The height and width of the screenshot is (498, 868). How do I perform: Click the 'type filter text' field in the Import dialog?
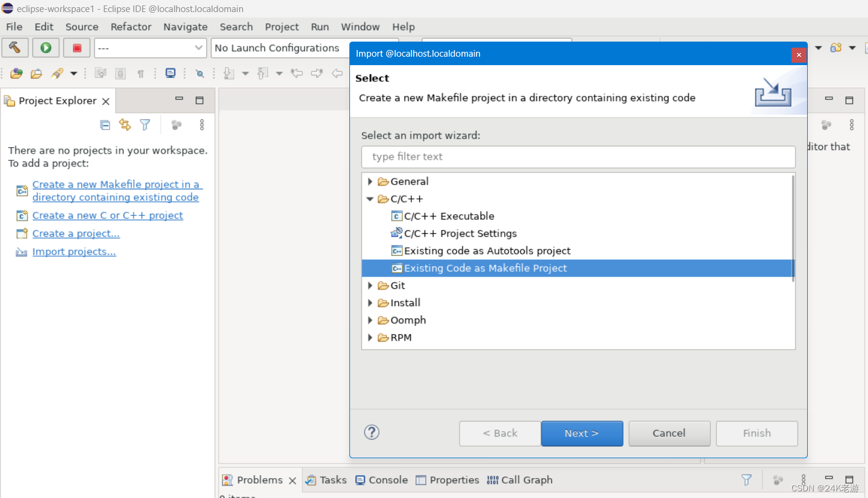578,157
